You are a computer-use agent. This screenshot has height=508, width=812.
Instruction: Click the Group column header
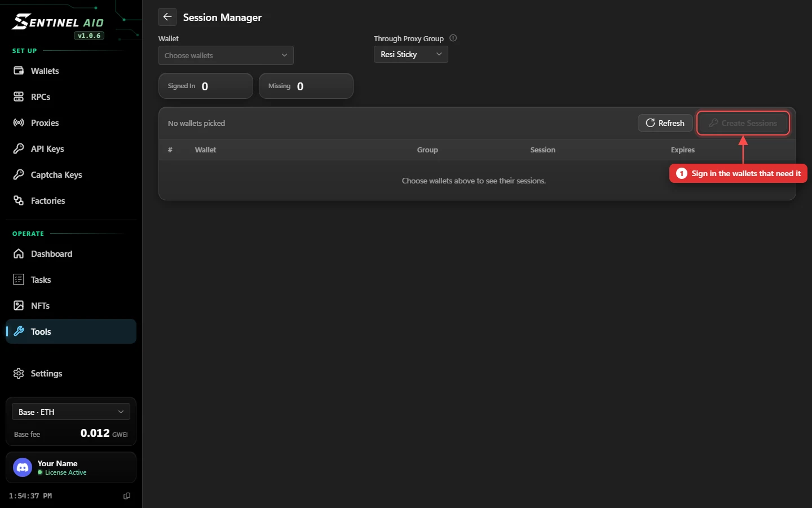pyautogui.click(x=427, y=150)
